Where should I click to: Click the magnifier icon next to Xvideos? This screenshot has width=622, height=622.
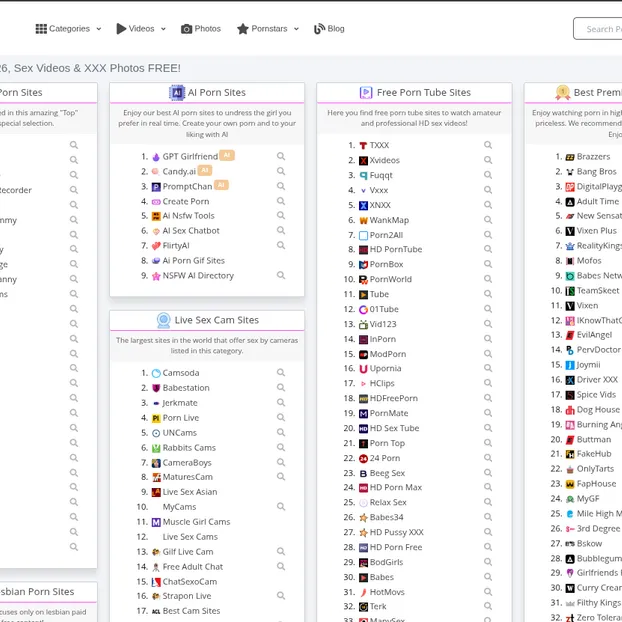(488, 160)
